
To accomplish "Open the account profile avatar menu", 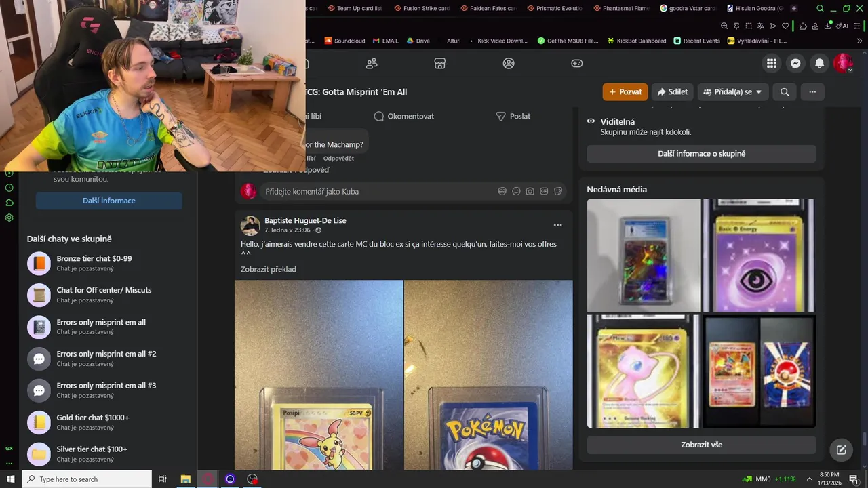I will pos(843,63).
